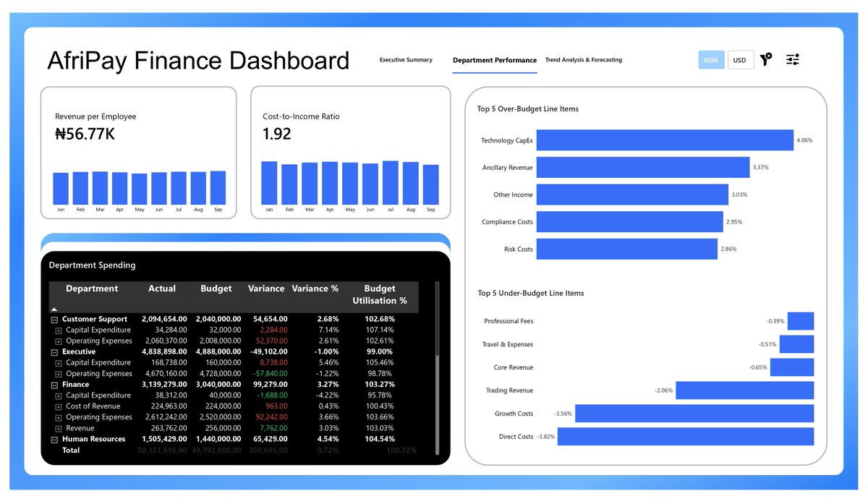
Task: Expand Capital Expenditure under Finance
Action: (59, 396)
